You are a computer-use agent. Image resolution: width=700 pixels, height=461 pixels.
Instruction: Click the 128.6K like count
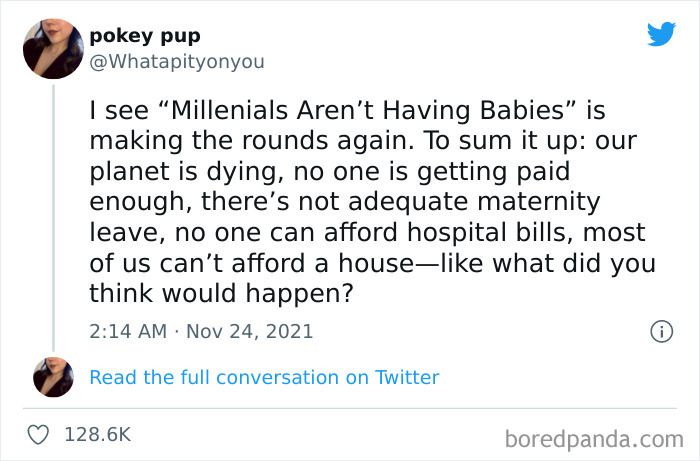(x=97, y=435)
